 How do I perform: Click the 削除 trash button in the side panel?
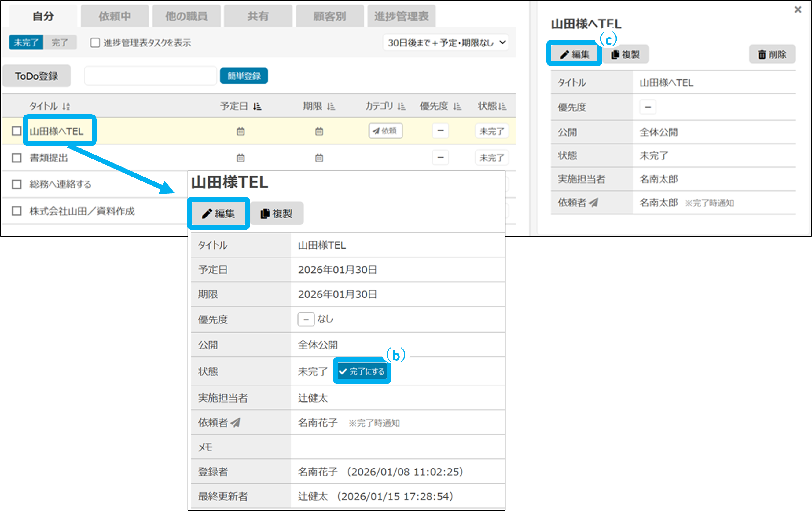click(x=772, y=54)
